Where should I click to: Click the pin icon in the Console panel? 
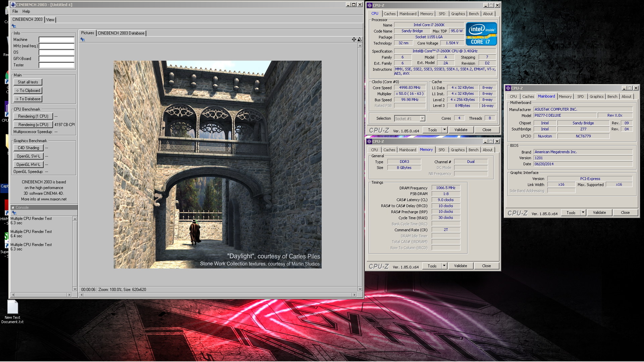[14, 213]
